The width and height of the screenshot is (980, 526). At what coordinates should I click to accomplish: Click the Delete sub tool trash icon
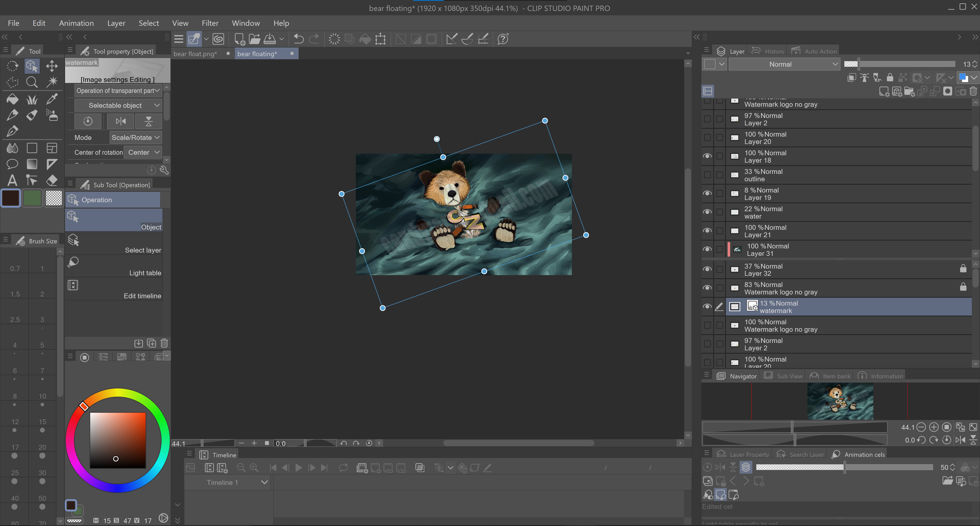pos(164,343)
